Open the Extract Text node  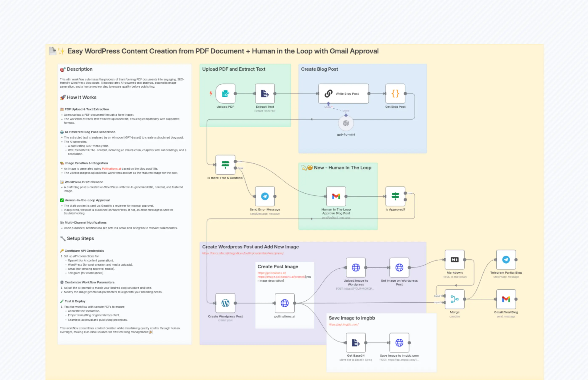click(x=265, y=94)
